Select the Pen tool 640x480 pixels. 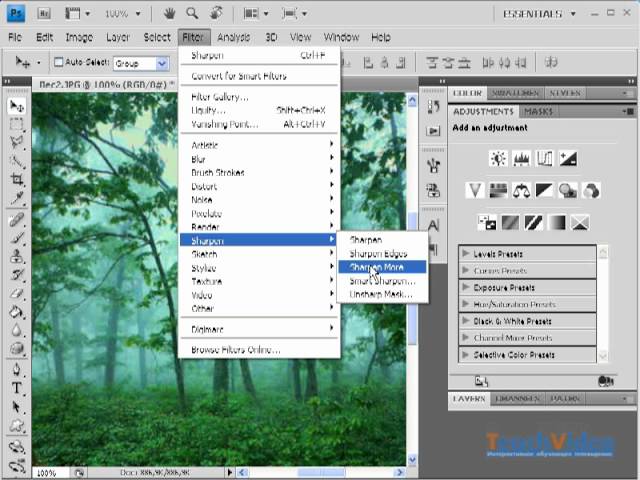click(x=16, y=369)
